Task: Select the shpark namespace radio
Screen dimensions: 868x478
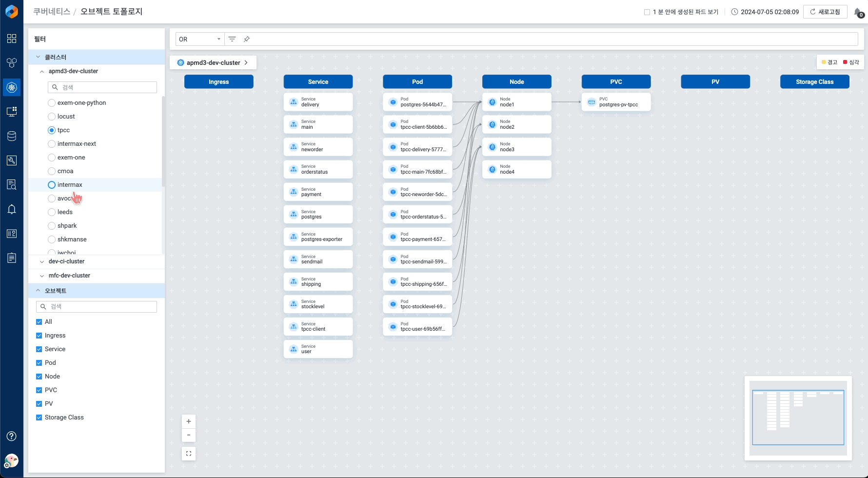Action: click(x=52, y=226)
